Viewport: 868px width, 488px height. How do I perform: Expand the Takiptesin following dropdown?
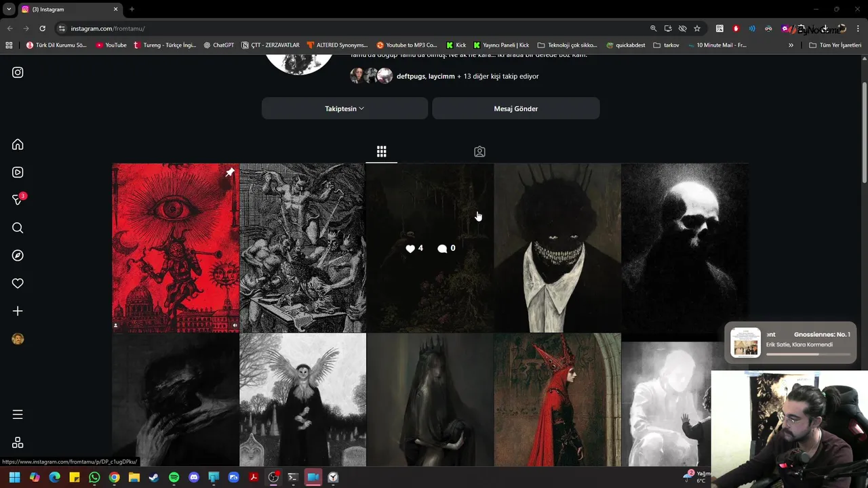pos(344,108)
